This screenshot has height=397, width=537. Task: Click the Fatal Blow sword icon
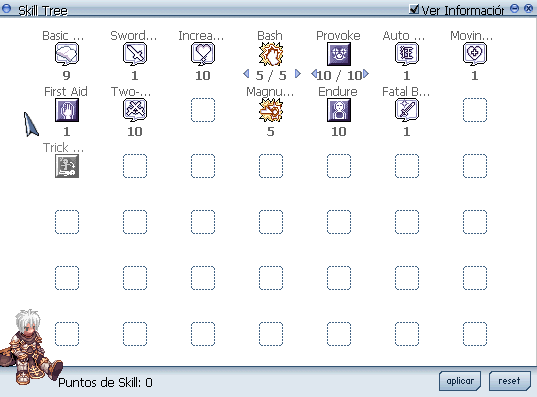[x=407, y=110]
